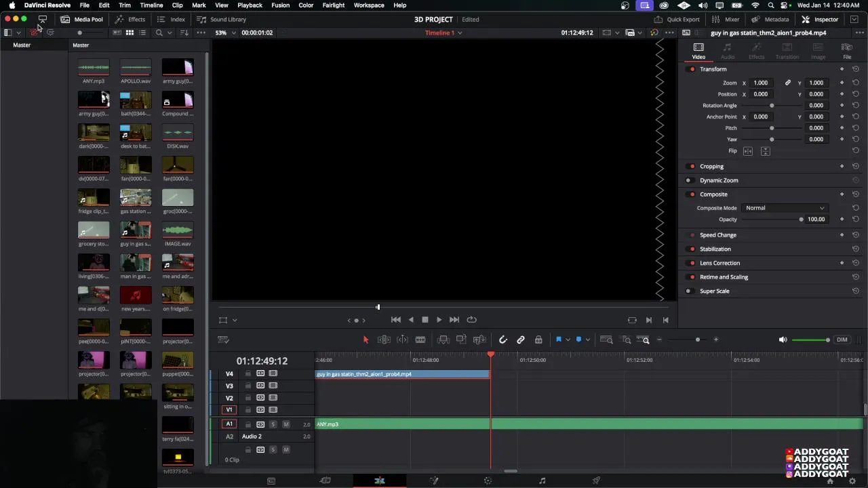
Task: Click the Insert Clip timeline icon
Action: point(443,340)
